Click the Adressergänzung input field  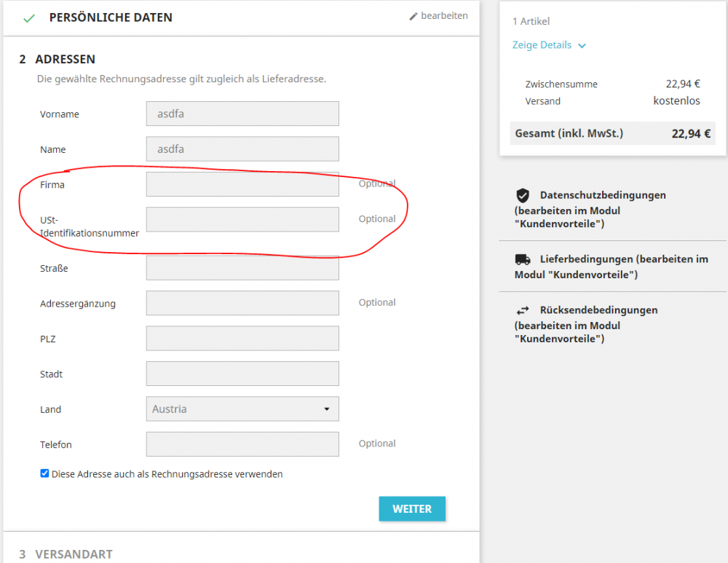(242, 303)
